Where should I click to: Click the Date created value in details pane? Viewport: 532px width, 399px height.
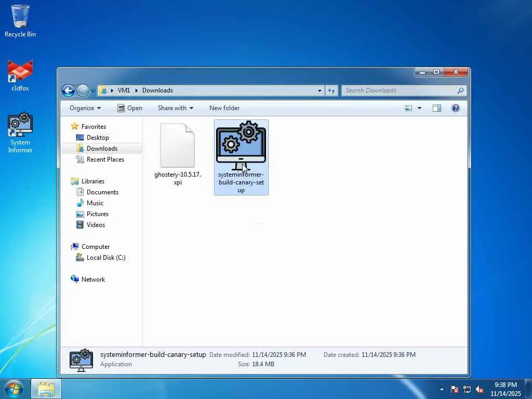click(389, 354)
